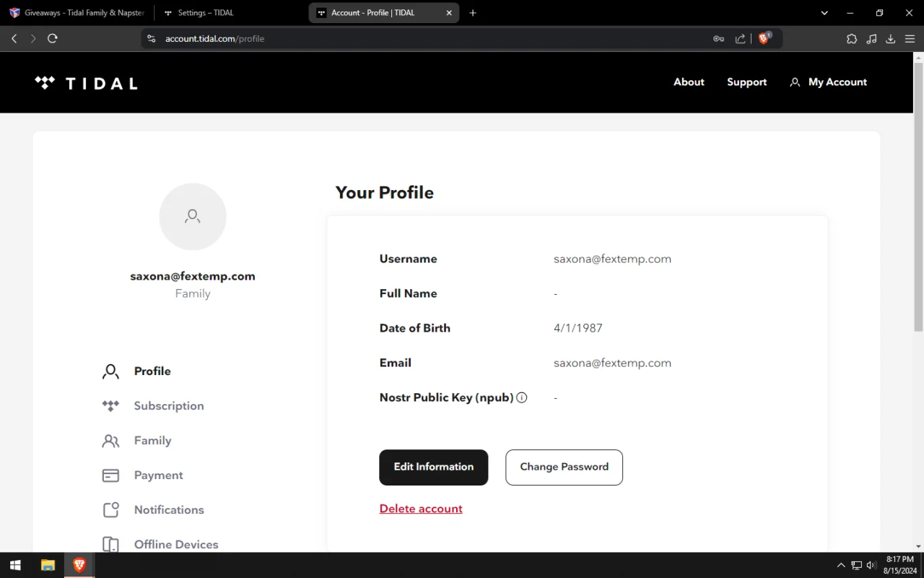924x578 pixels.
Task: Open a new browser tab
Action: tap(473, 13)
